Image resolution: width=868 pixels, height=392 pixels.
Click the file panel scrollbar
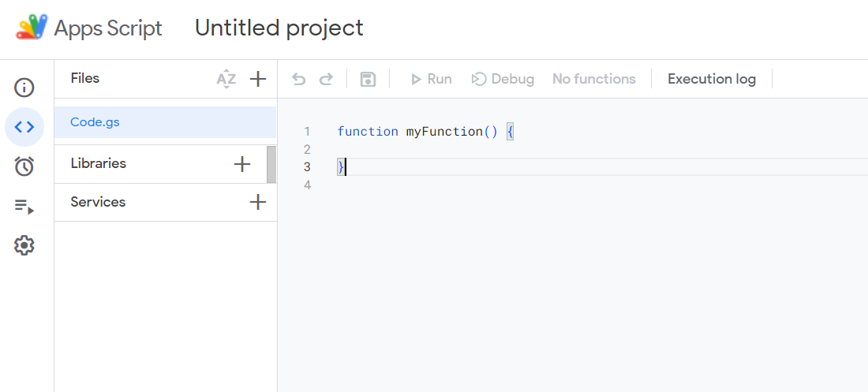point(271,164)
